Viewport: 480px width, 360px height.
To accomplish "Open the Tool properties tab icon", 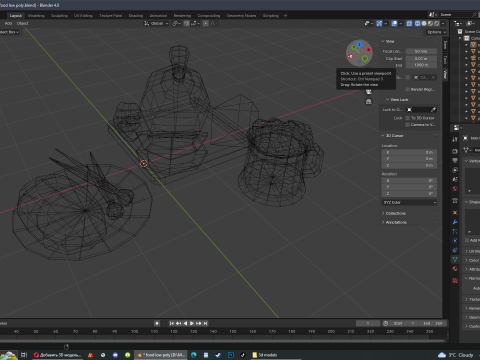I will [x=455, y=139].
